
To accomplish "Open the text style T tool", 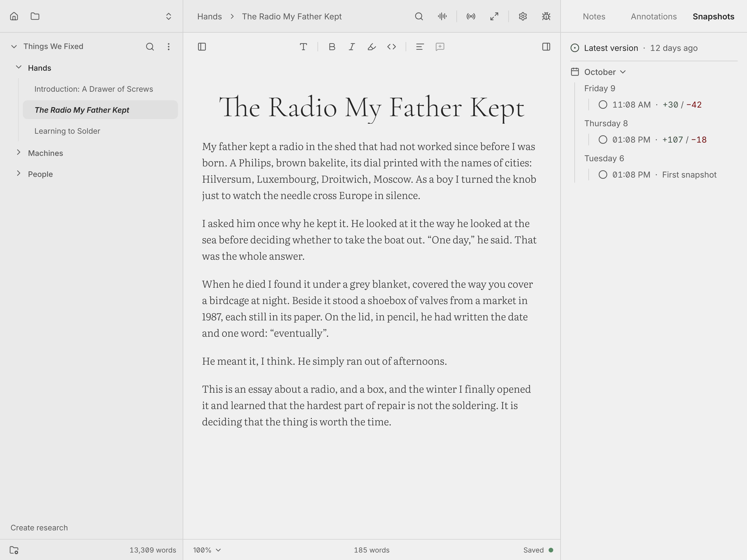I will coord(303,47).
